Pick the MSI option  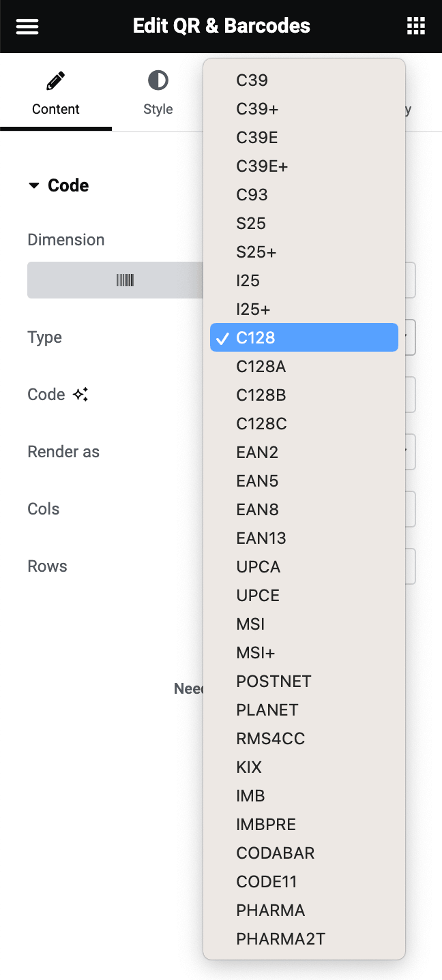250,624
